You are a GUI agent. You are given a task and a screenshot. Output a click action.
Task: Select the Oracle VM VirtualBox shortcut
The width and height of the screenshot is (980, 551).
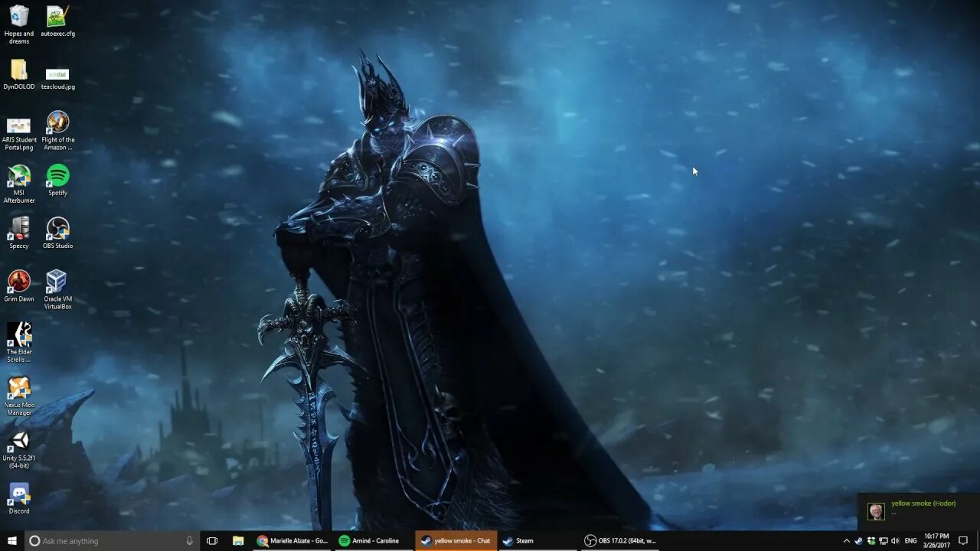(58, 289)
